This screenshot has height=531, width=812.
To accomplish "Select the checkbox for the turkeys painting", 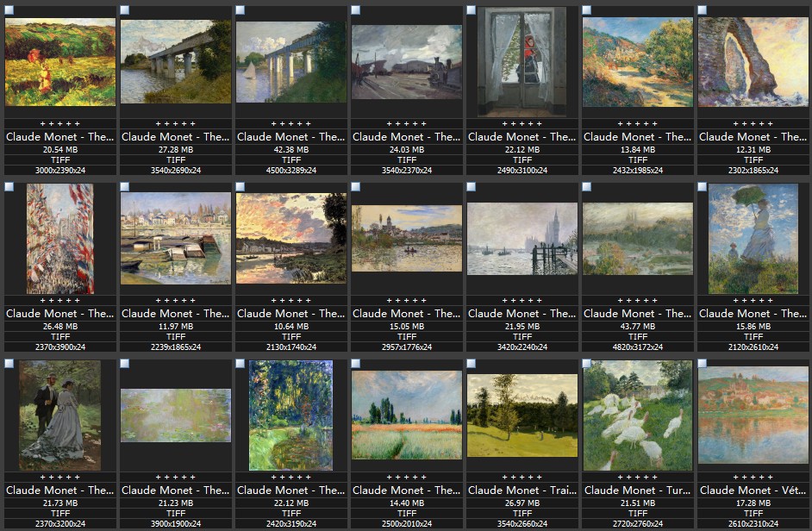I will [x=587, y=363].
